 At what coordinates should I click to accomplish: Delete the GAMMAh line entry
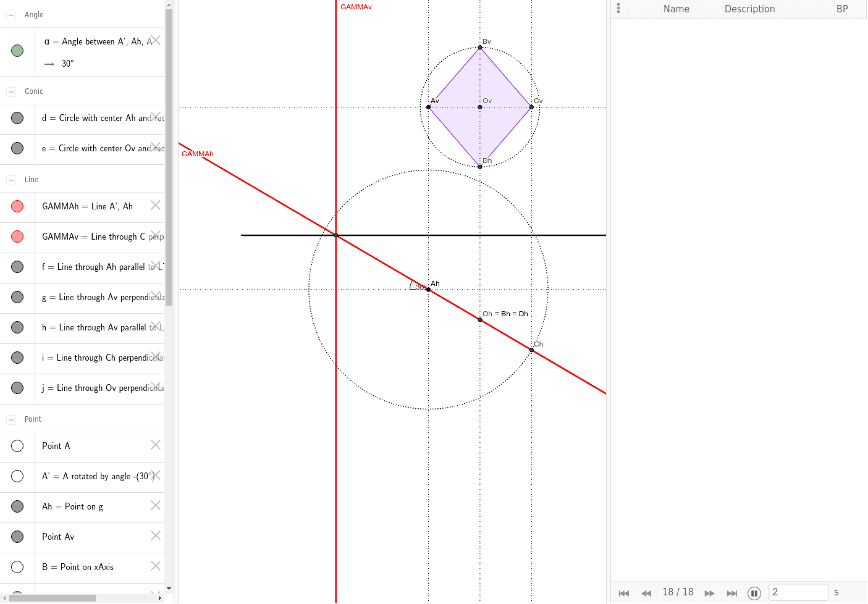tap(156, 205)
